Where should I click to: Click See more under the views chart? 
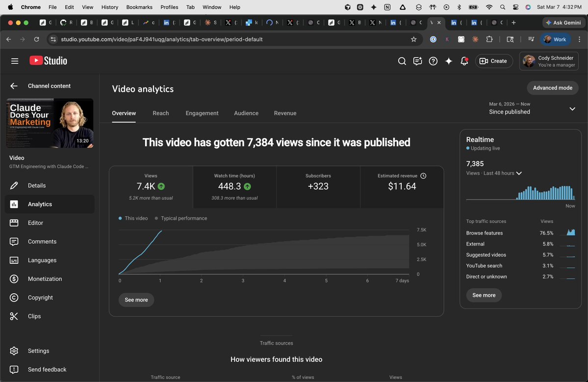tap(136, 300)
